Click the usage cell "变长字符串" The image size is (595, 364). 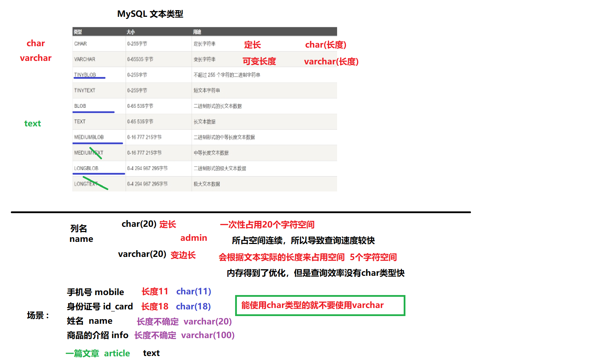(205, 59)
